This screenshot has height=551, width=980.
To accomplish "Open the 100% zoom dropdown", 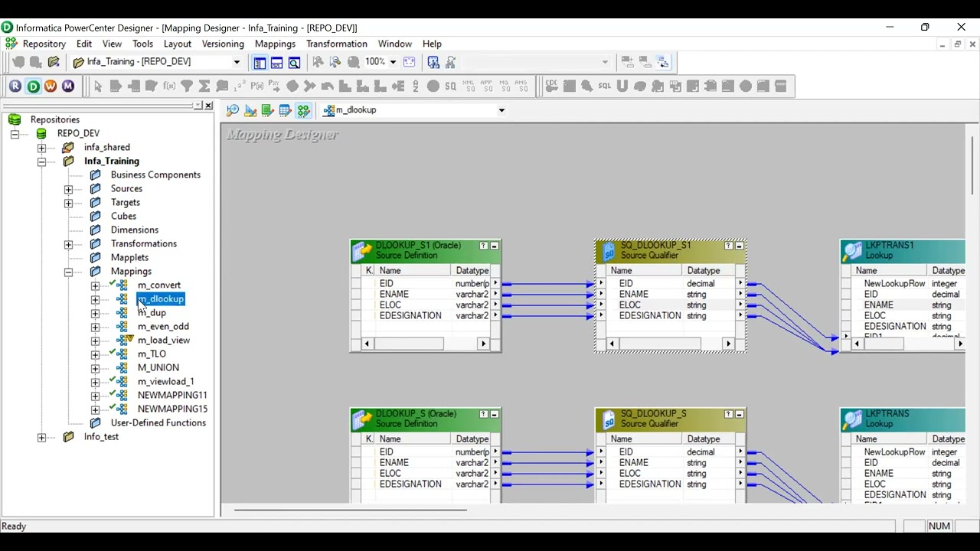I will 393,62.
